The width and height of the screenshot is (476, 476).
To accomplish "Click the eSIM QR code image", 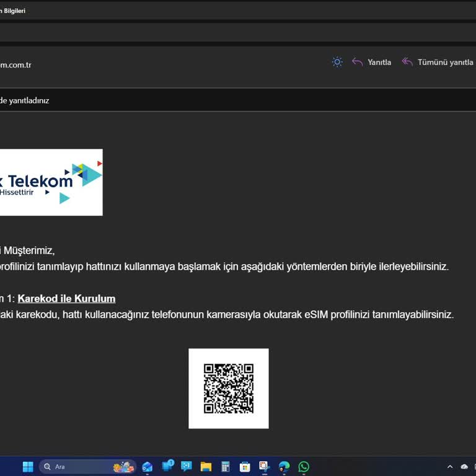I will tap(229, 389).
